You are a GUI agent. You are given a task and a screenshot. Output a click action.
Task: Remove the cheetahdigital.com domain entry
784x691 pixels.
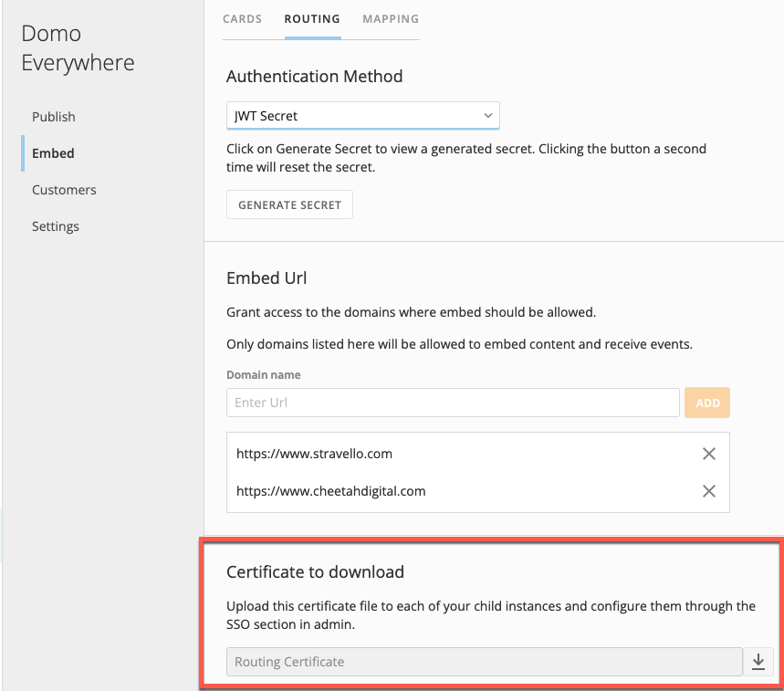point(708,491)
